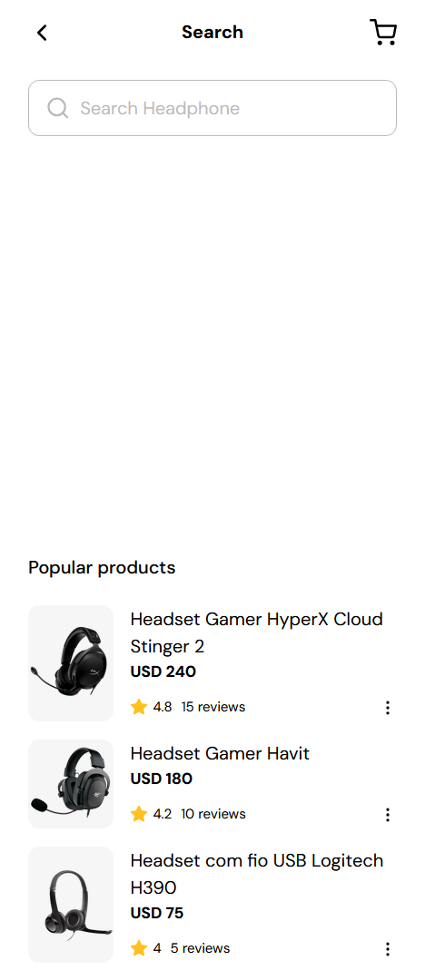Screen dimensions: 425x980
Task: Select the HyperX Cloud Stinger 2 thumbnail
Action: click(x=71, y=663)
